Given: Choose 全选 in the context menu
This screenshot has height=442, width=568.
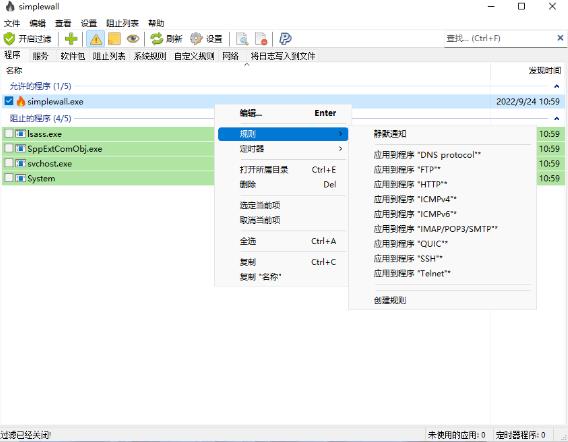Looking at the screenshot, I should click(x=283, y=241).
